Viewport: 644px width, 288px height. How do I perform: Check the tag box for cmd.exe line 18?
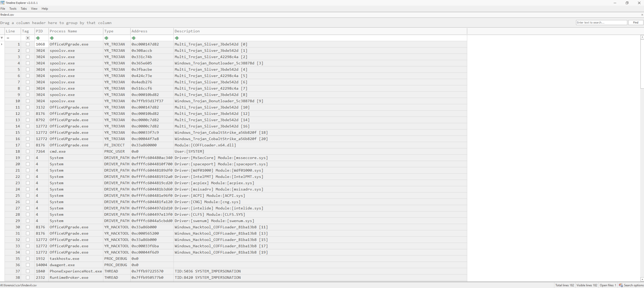pyautogui.click(x=28, y=151)
